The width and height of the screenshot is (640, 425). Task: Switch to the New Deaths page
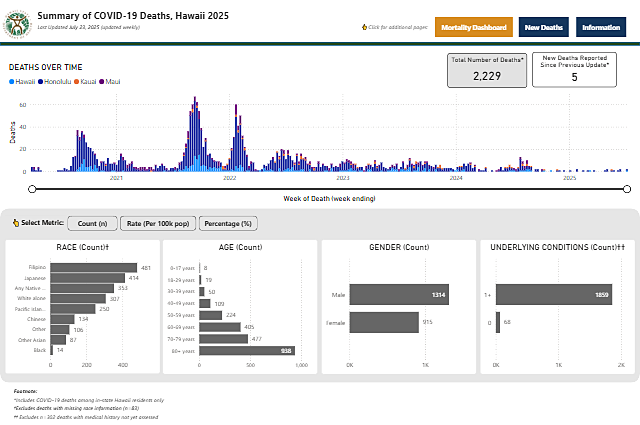pyautogui.click(x=545, y=28)
